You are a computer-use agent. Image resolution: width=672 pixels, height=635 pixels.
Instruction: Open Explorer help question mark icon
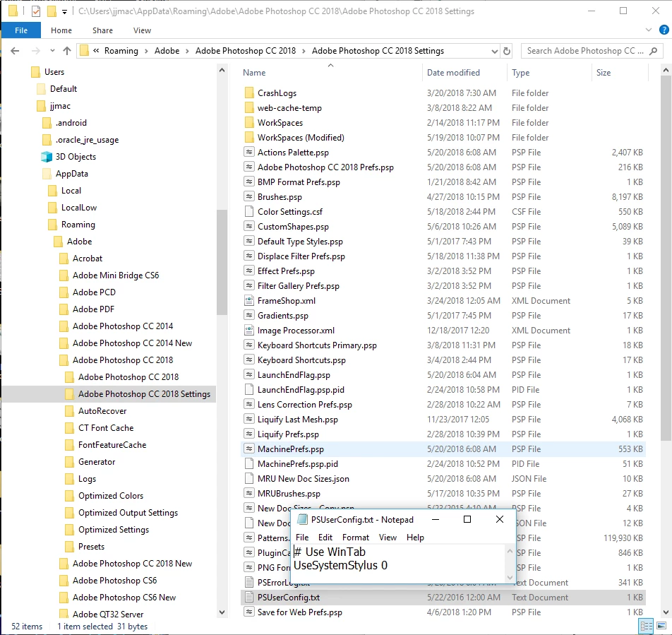pos(664,30)
